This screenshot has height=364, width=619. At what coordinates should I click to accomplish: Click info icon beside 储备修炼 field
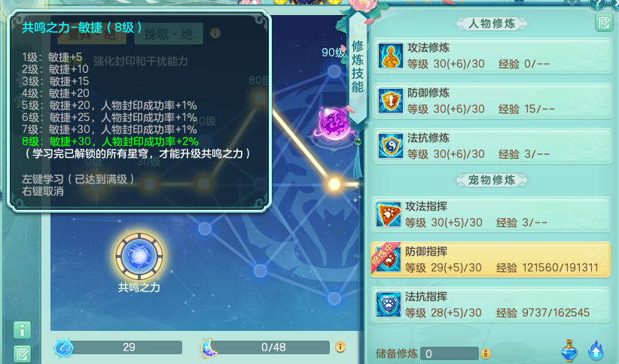coord(485,353)
